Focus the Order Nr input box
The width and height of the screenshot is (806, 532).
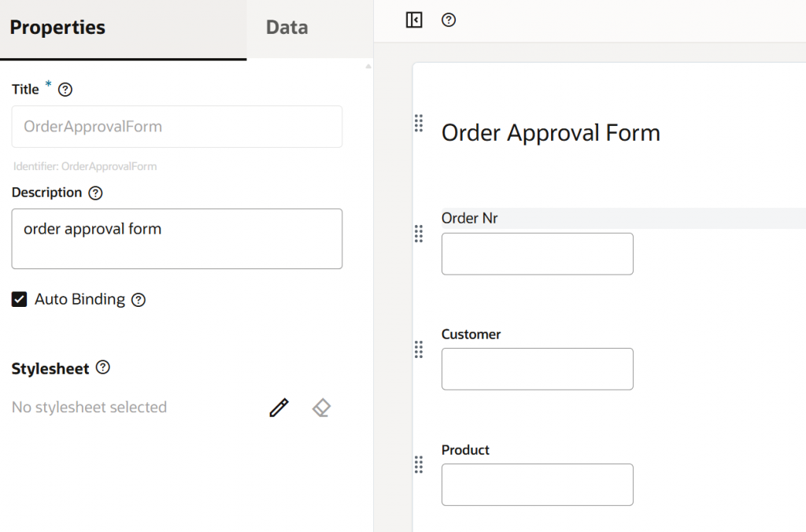pyautogui.click(x=538, y=254)
